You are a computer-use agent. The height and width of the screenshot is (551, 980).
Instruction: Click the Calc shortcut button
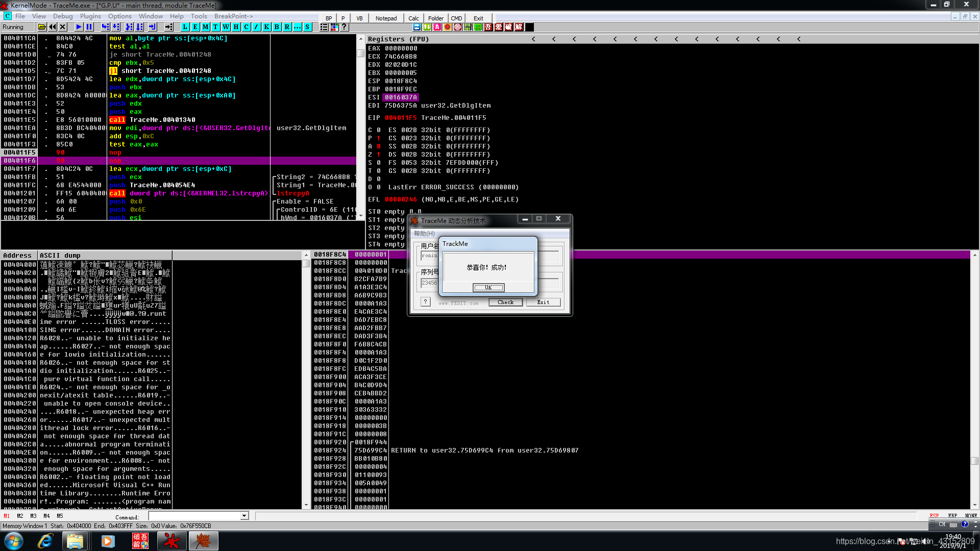tap(413, 18)
